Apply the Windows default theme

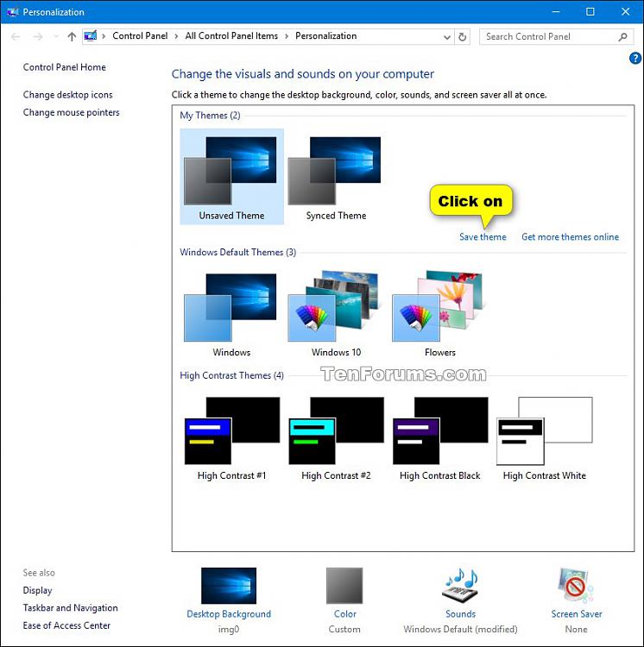click(231, 314)
